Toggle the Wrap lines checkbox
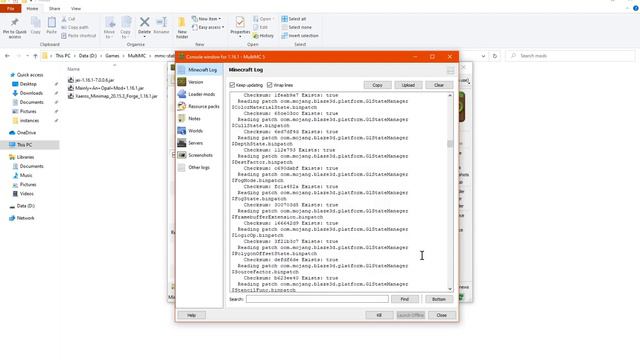Viewport: 640px width, 360px height. 269,85
